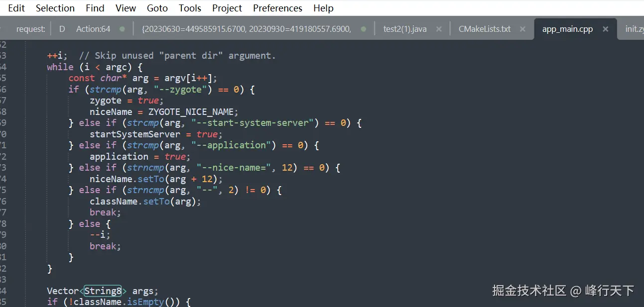This screenshot has height=307, width=644.
Task: Open the View menu
Action: (126, 8)
